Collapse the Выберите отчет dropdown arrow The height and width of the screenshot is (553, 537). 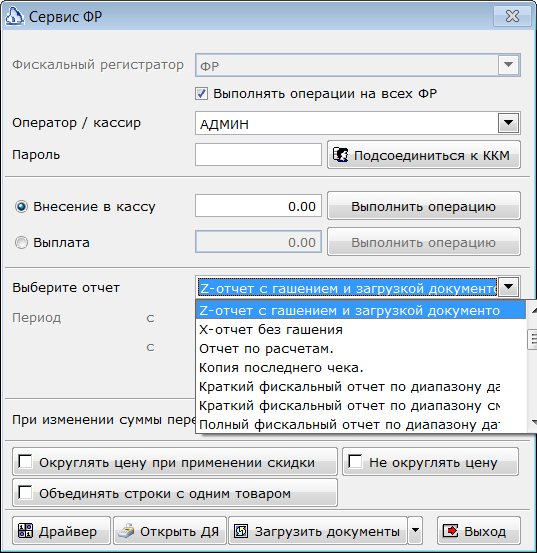point(508,287)
